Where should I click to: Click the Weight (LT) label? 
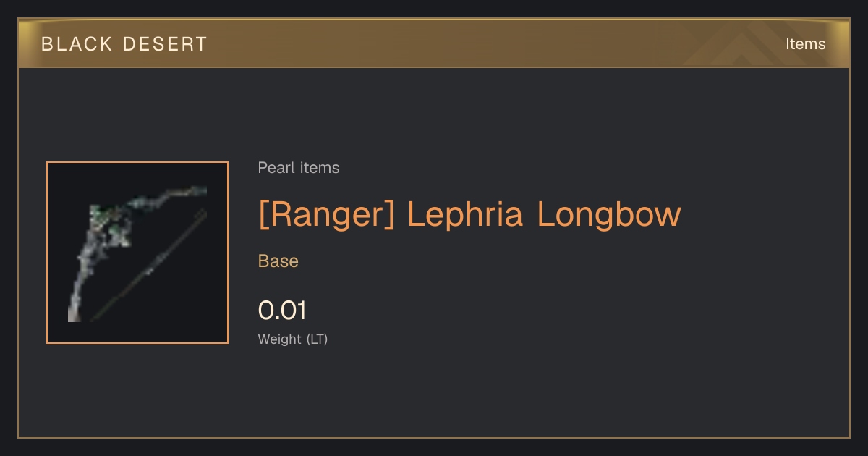(293, 339)
